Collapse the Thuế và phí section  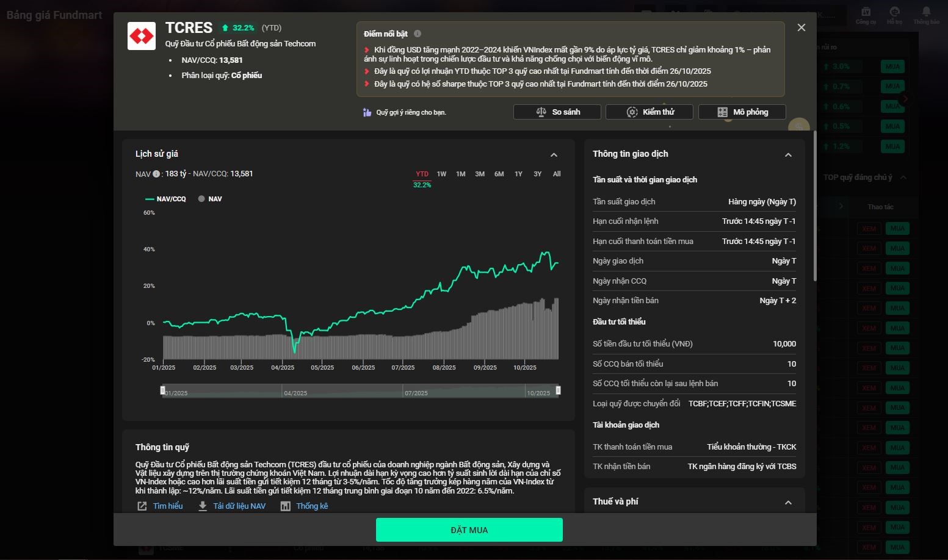(x=788, y=503)
